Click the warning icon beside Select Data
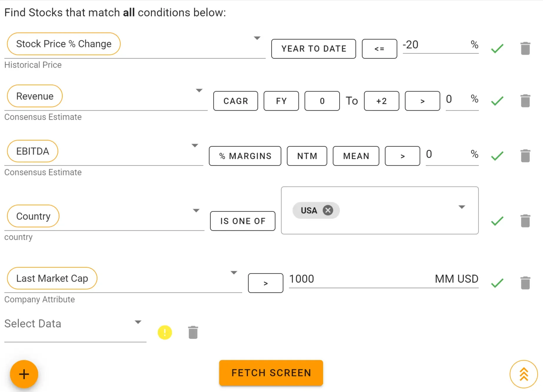The width and height of the screenshot is (543, 392). point(165,332)
